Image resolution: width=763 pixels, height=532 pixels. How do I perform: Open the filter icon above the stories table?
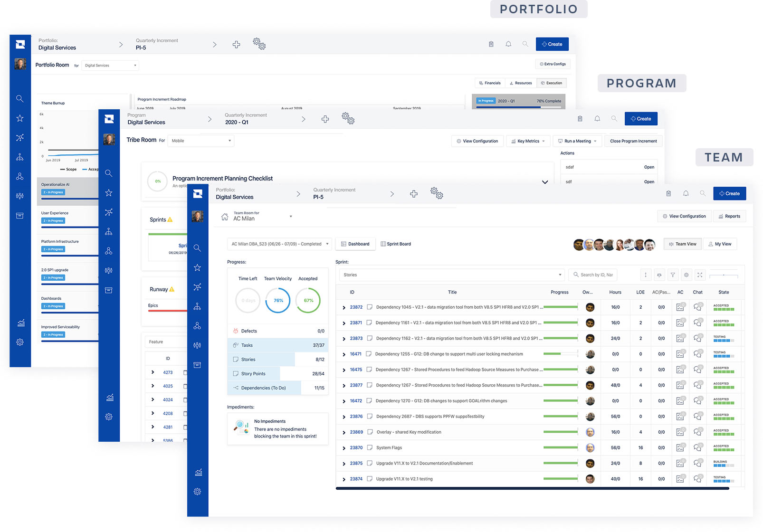click(673, 275)
